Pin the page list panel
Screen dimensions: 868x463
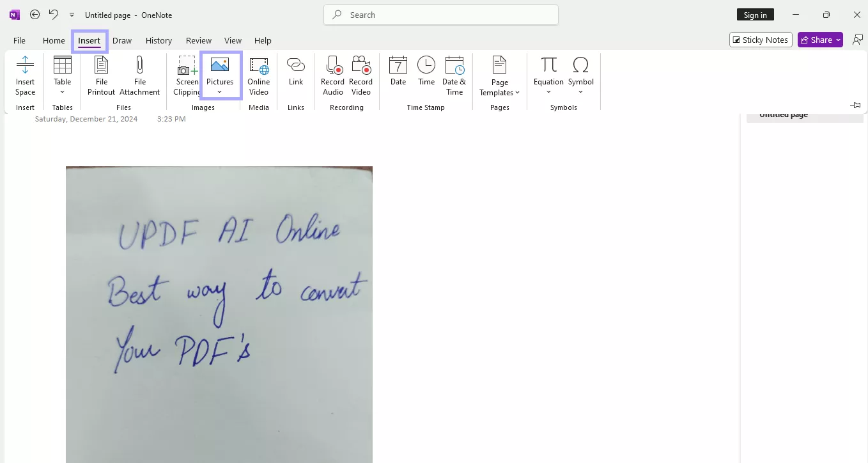pyautogui.click(x=855, y=105)
